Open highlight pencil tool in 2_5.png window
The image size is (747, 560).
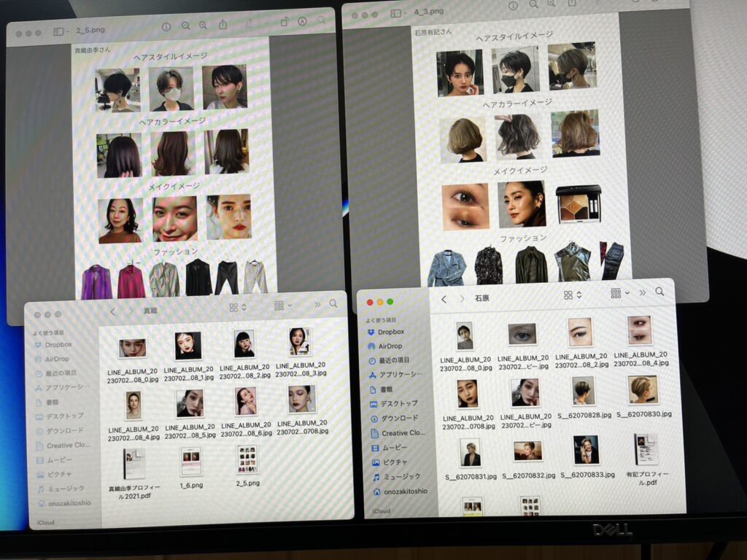[x=248, y=23]
